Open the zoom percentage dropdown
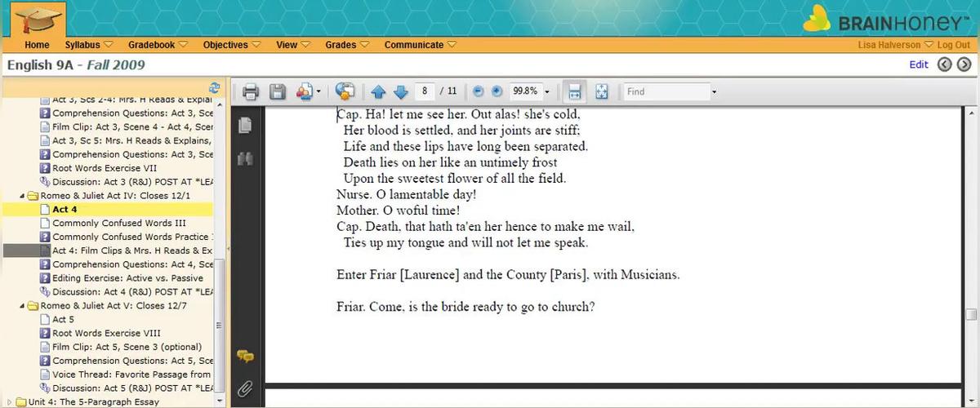This screenshot has height=408, width=980. coord(547,91)
